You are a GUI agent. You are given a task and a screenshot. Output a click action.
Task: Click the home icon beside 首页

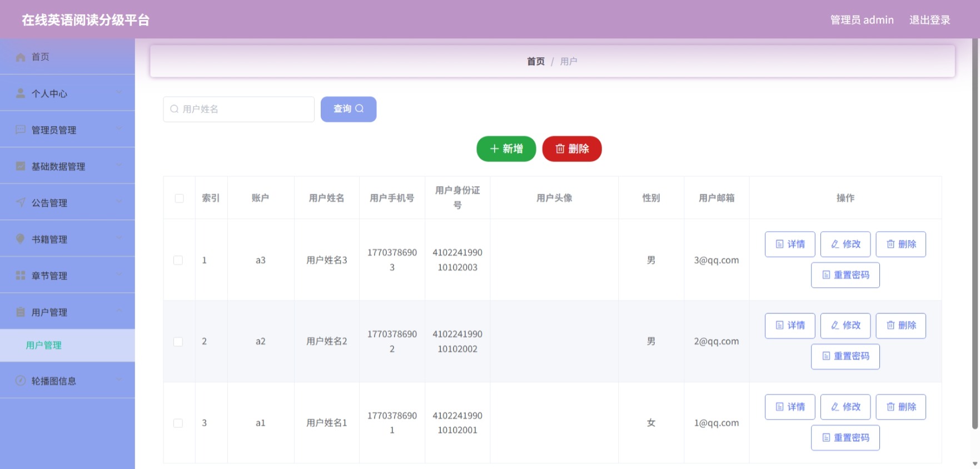21,57
